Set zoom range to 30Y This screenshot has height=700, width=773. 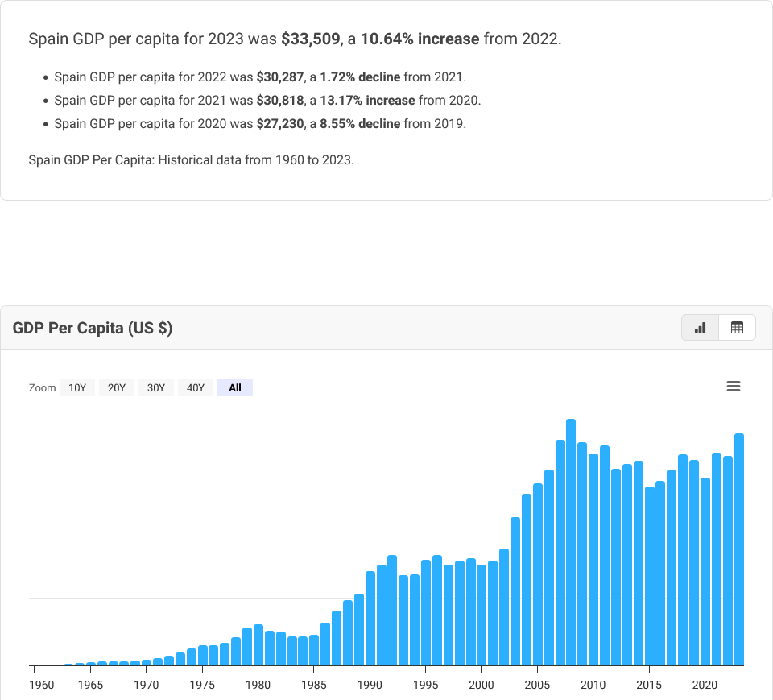click(x=155, y=387)
